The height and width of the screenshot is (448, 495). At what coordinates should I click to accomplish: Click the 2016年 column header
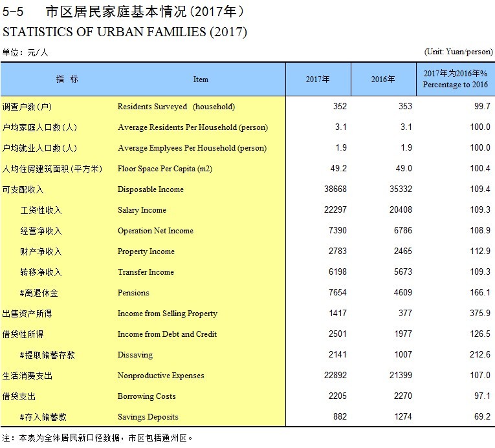point(383,80)
